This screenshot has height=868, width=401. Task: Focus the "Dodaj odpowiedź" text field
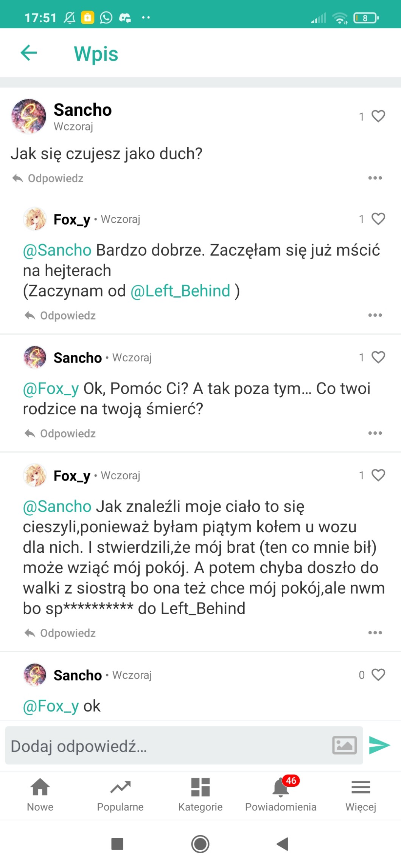click(166, 746)
